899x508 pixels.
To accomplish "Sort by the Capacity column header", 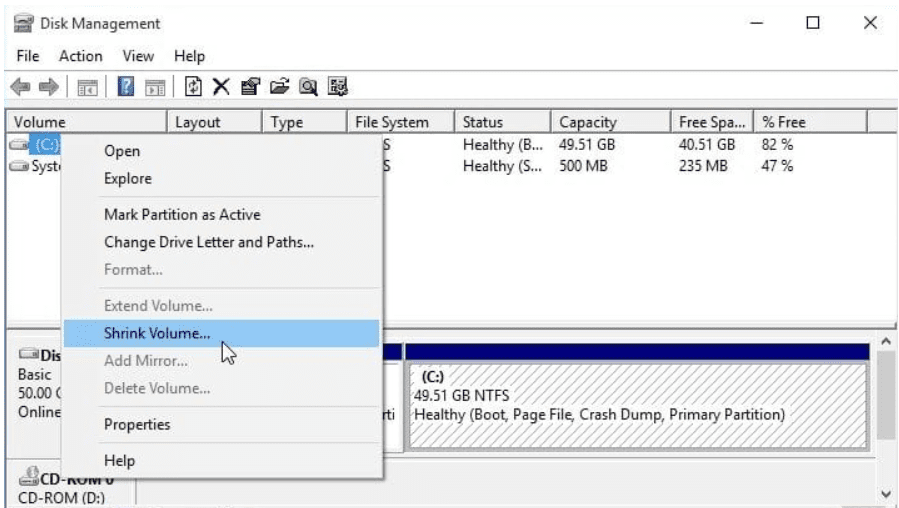I will (611, 122).
